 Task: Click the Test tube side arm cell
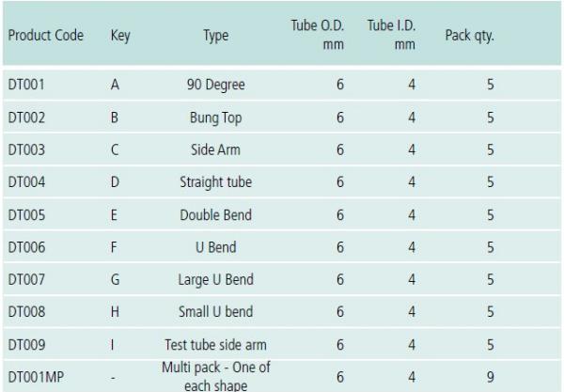click(x=216, y=345)
